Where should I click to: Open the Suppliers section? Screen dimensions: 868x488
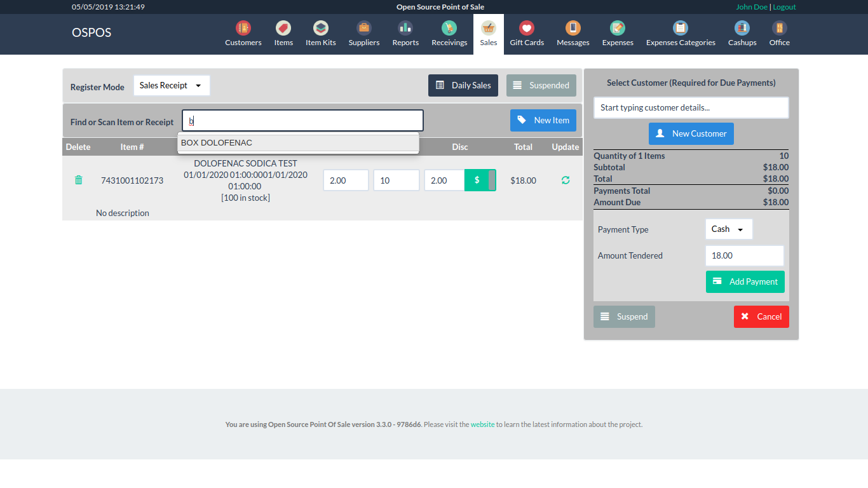pyautogui.click(x=363, y=33)
